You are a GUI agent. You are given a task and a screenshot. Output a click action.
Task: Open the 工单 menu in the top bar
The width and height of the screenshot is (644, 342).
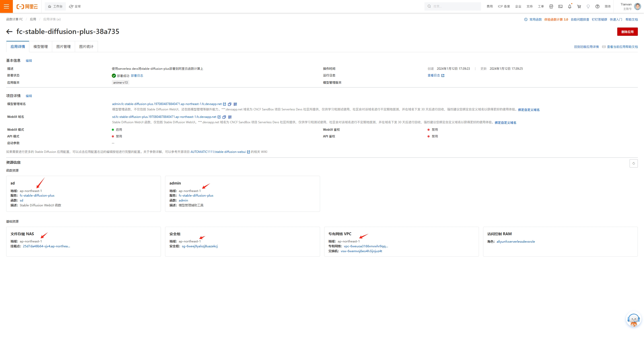coord(541,6)
